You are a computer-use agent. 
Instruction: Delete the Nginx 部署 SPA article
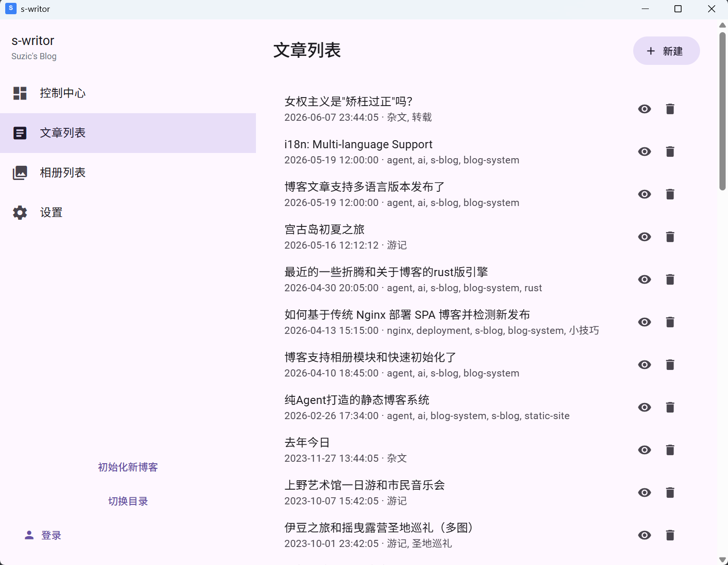[x=670, y=322]
